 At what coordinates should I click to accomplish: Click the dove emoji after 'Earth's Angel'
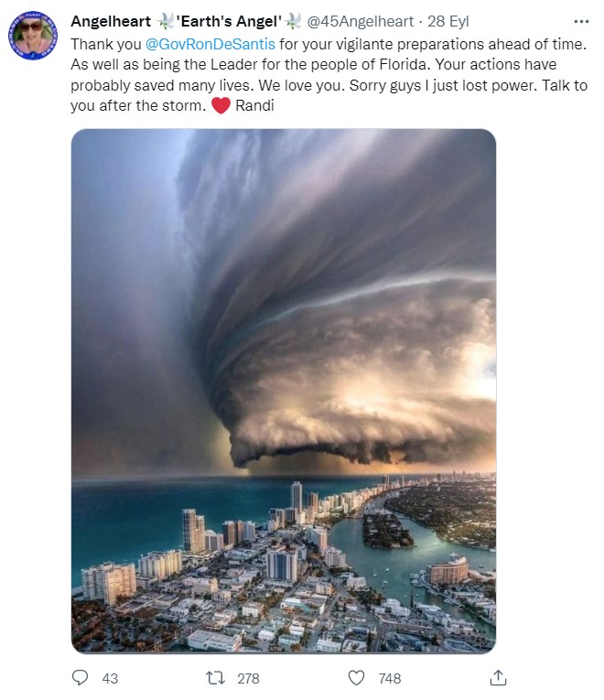click(293, 21)
